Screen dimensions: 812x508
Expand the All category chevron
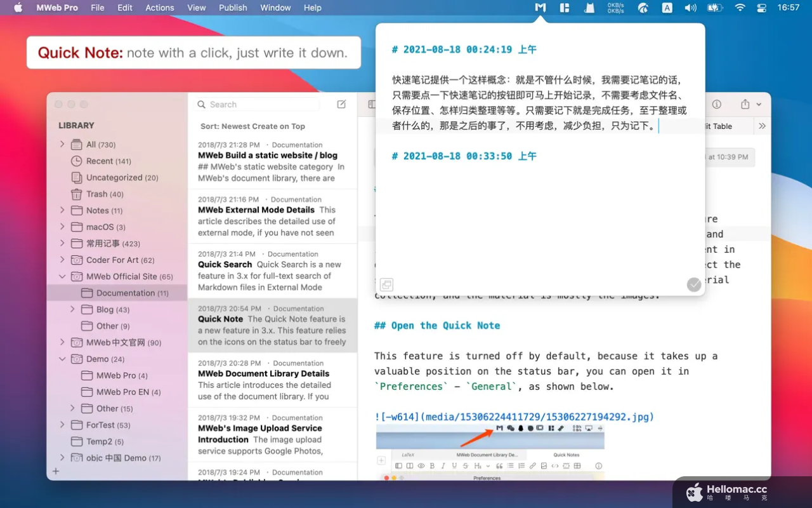62,144
